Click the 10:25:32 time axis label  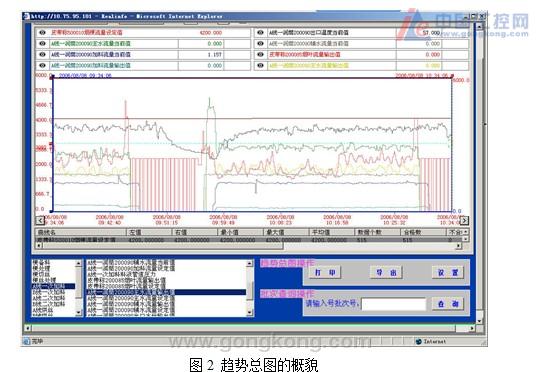click(x=394, y=220)
